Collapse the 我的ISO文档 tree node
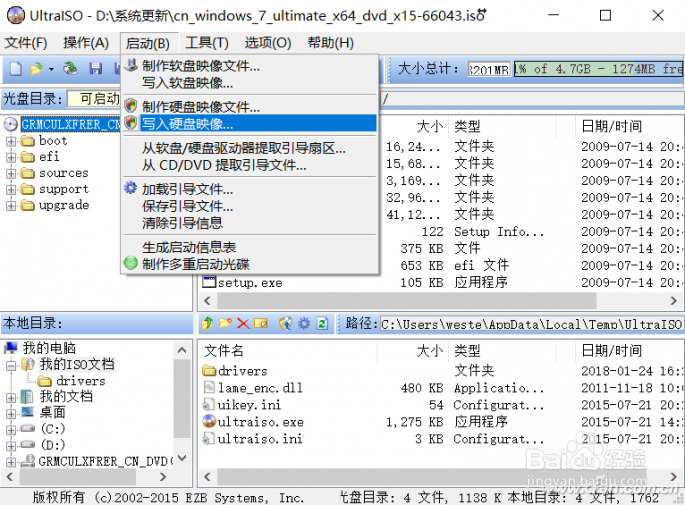 pos(11,365)
